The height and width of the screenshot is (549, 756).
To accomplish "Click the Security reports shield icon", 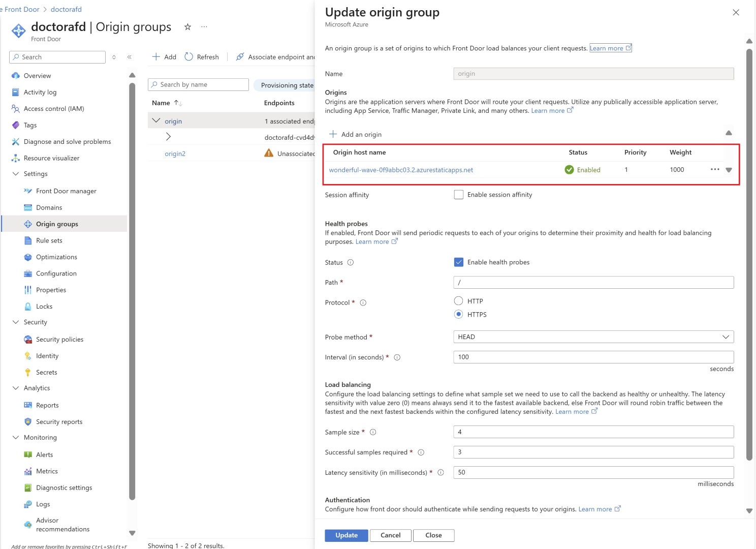I will [28, 422].
